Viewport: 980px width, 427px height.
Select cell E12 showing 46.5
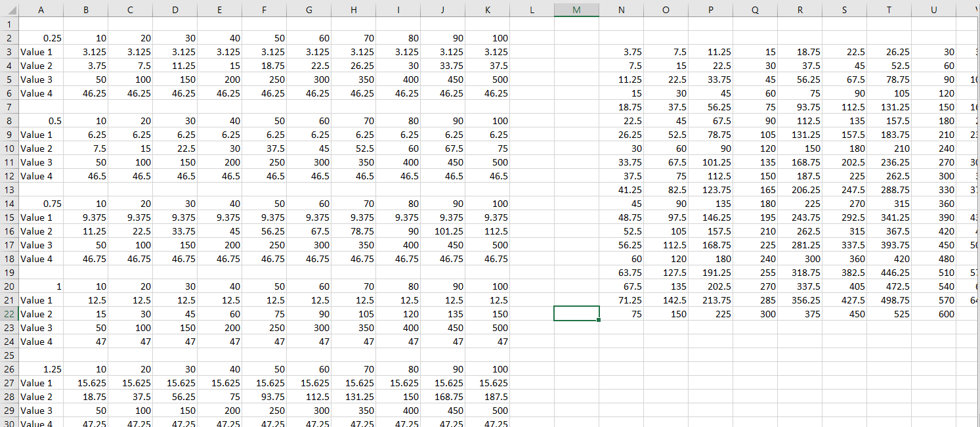click(219, 176)
